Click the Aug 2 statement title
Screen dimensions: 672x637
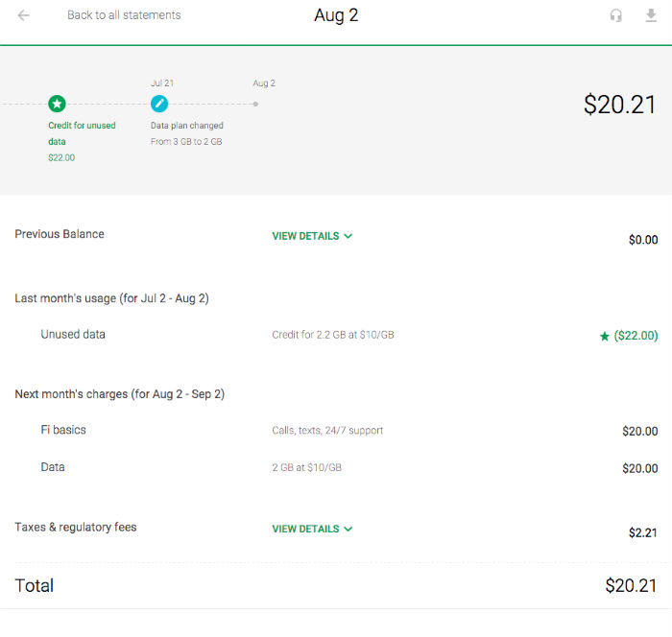(x=336, y=16)
